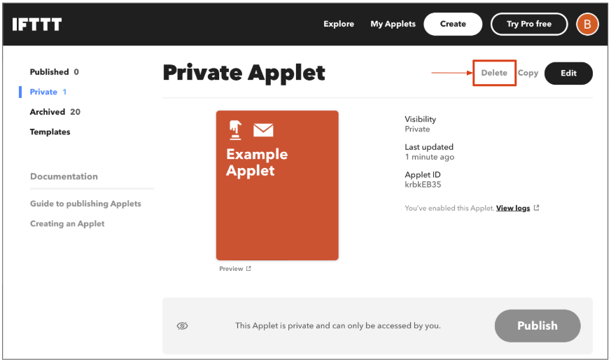
Task: Open the Example Applet card thumbnail
Action: click(277, 185)
